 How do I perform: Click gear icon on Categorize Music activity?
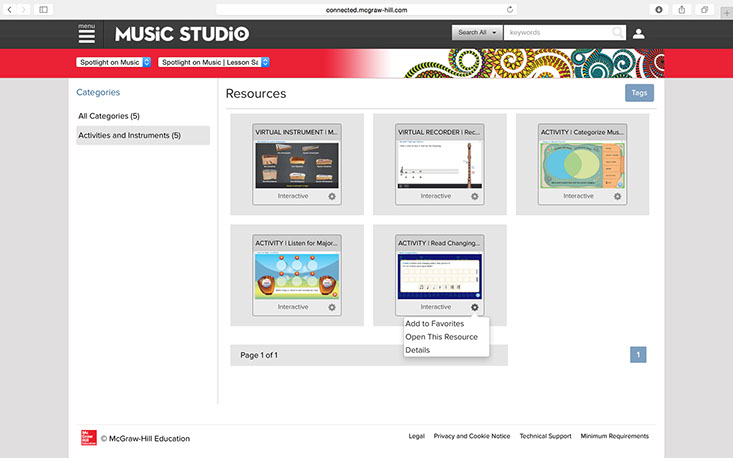click(x=618, y=196)
